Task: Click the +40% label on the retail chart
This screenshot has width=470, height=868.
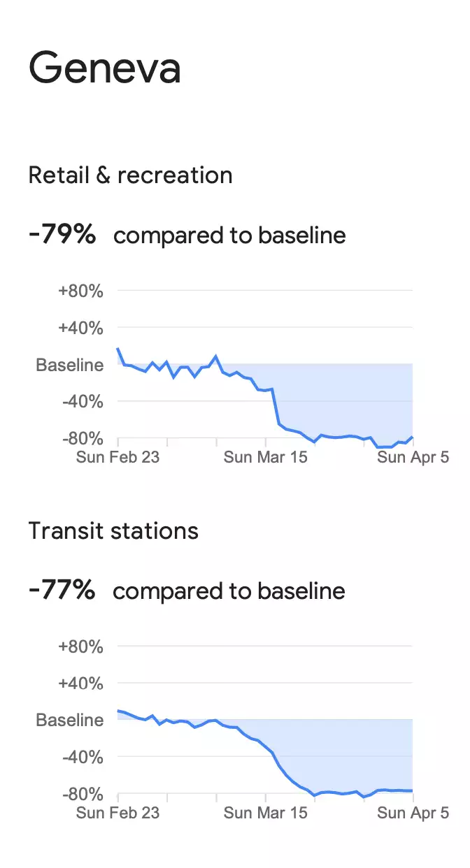Action: [80, 328]
